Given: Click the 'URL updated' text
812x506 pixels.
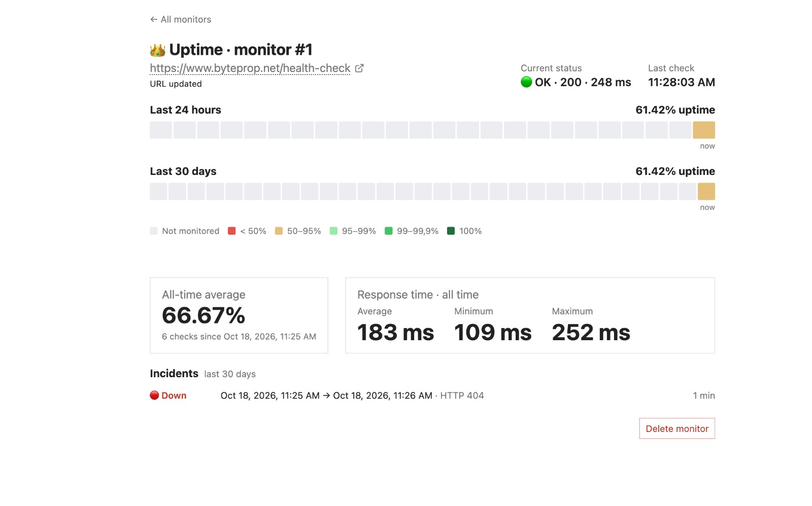Looking at the screenshot, I should click(x=176, y=84).
